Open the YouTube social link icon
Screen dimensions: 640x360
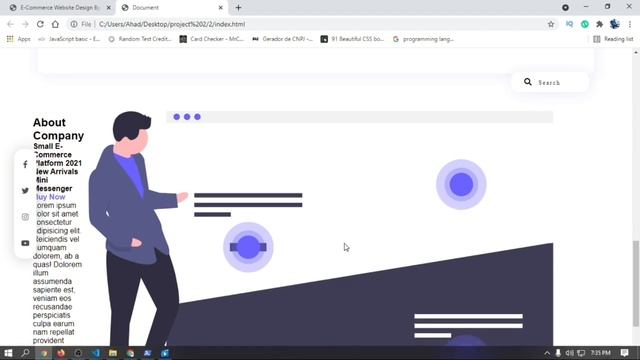tap(25, 243)
